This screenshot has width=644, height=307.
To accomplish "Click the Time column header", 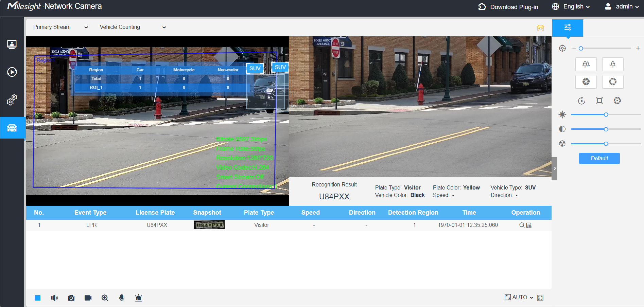I will coord(469,213).
